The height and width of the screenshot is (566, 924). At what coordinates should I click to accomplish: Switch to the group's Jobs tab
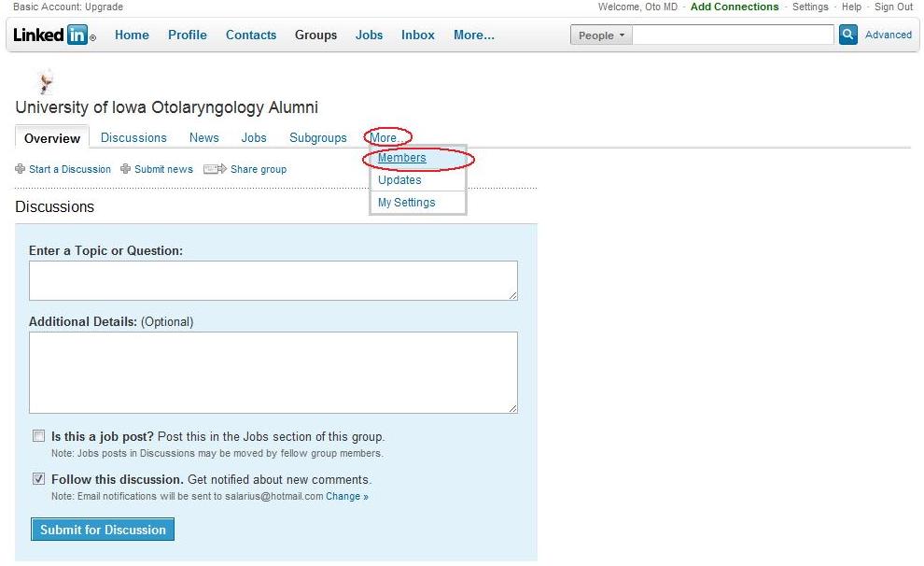(x=254, y=137)
